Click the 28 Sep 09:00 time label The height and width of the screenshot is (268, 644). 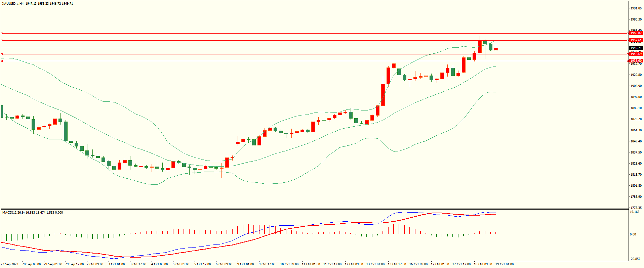click(x=31, y=264)
